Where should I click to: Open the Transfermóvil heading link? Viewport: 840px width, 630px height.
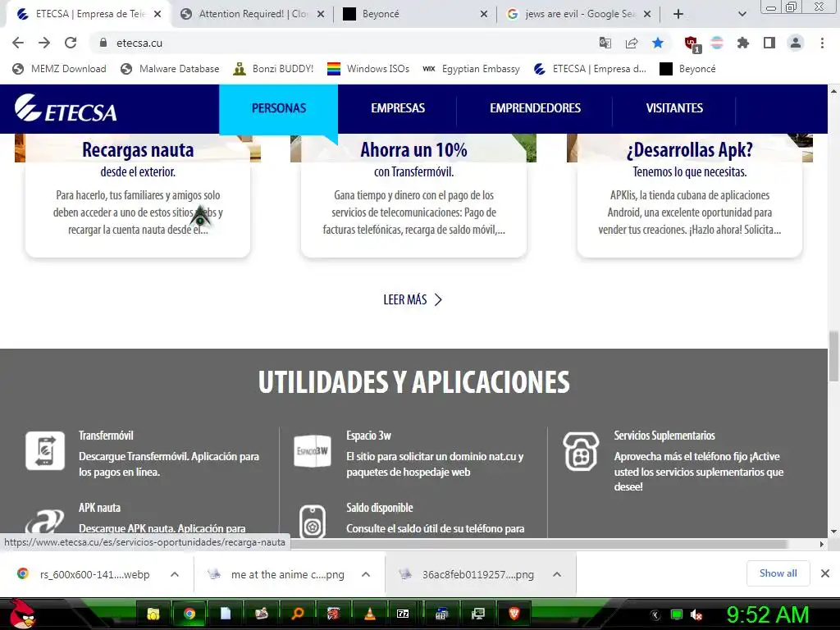tap(106, 436)
